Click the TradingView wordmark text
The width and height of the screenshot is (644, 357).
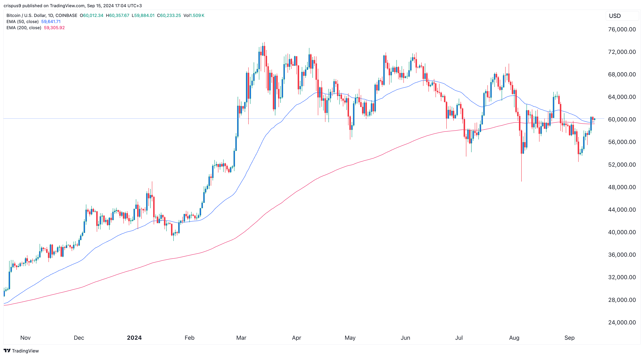[x=25, y=351]
